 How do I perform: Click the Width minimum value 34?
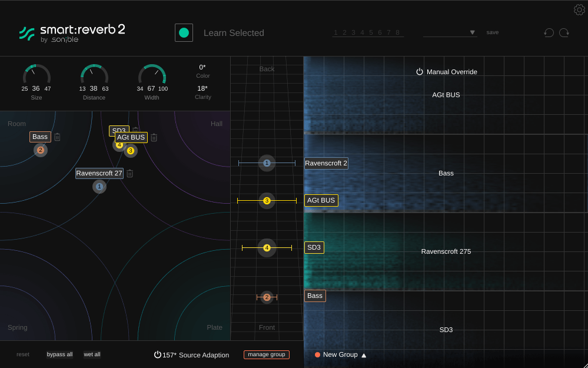point(140,89)
